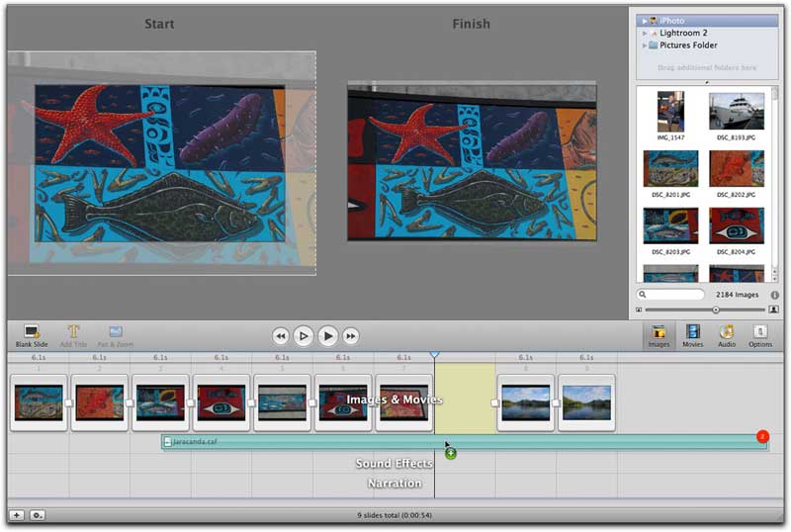
Task: Select timeline slide 3 in storyboard
Action: [x=160, y=402]
